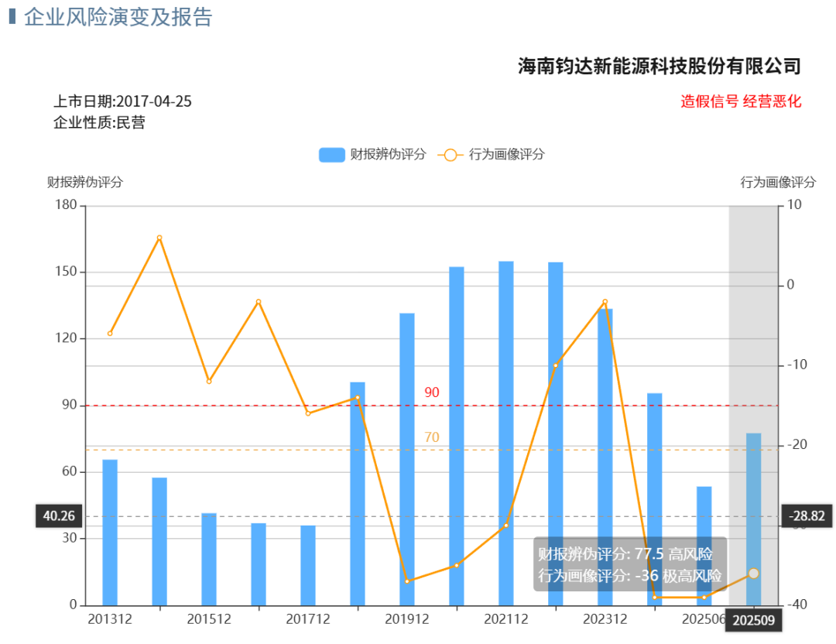Viewport: 836px width, 644px height.
Task: Click the 201312 blue bar
Action: (110, 532)
